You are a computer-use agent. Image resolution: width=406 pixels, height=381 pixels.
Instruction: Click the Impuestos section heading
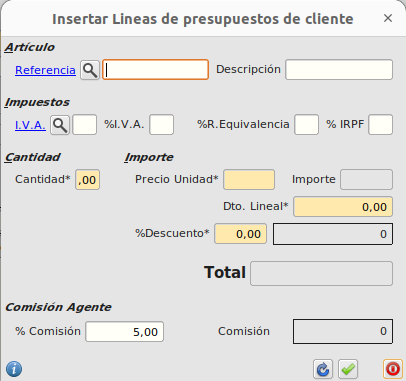37,102
